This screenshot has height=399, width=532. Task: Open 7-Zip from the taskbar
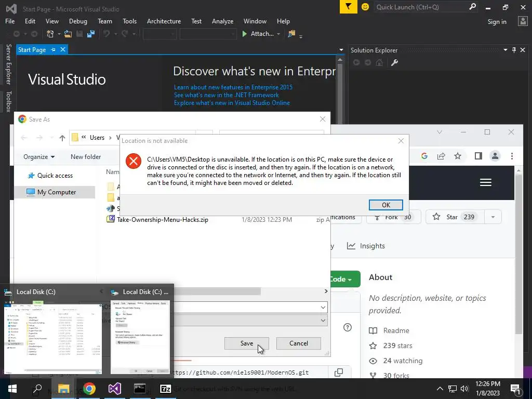point(165,389)
